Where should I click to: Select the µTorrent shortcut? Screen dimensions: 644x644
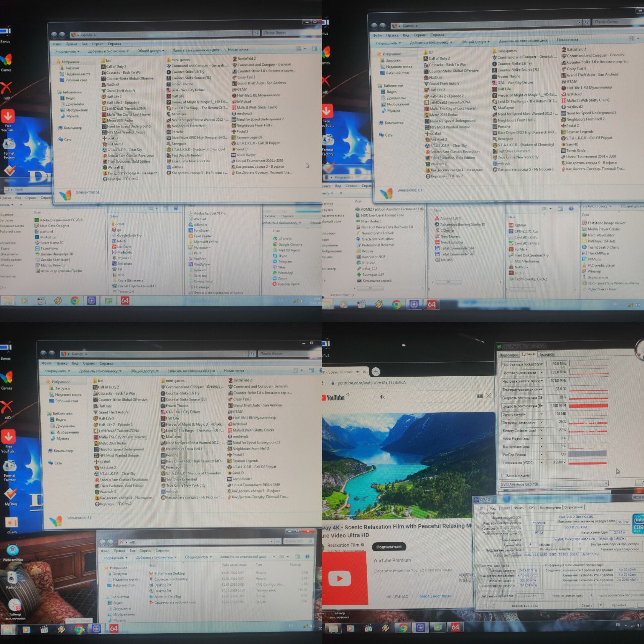(282, 239)
